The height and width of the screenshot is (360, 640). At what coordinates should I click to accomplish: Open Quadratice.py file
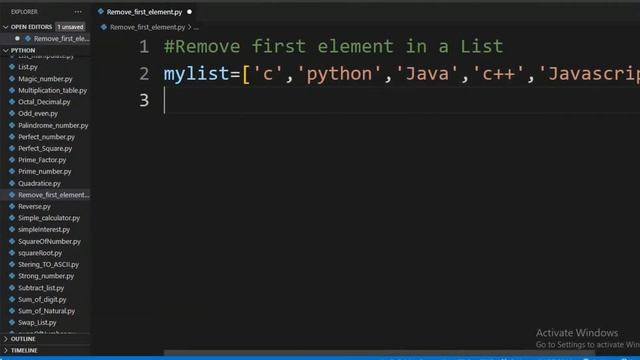(x=39, y=183)
